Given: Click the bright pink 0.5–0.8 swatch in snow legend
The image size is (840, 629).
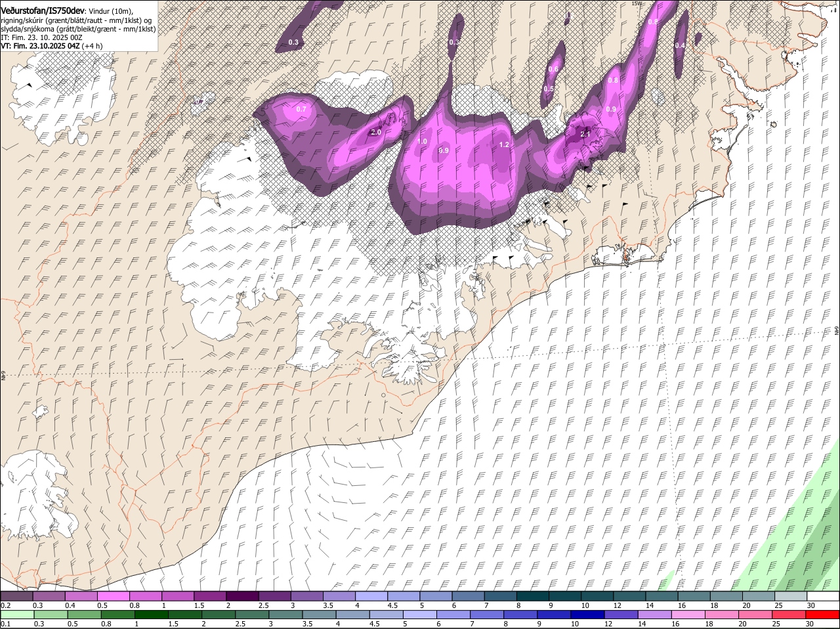Looking at the screenshot, I should pyautogui.click(x=114, y=596).
